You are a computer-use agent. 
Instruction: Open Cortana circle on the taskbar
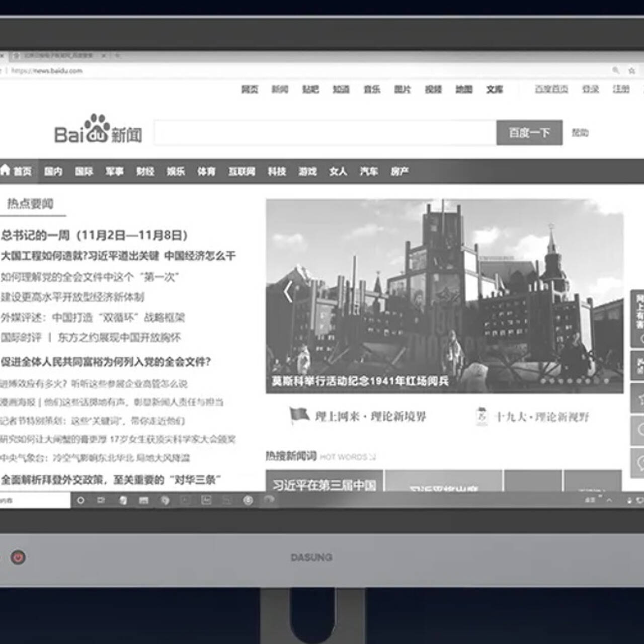(80, 500)
